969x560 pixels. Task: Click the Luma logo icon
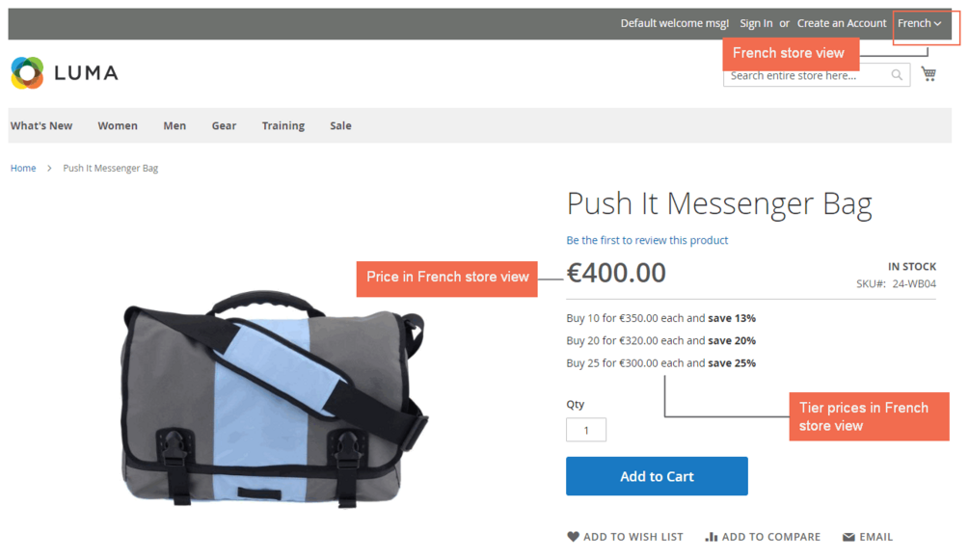(x=27, y=73)
